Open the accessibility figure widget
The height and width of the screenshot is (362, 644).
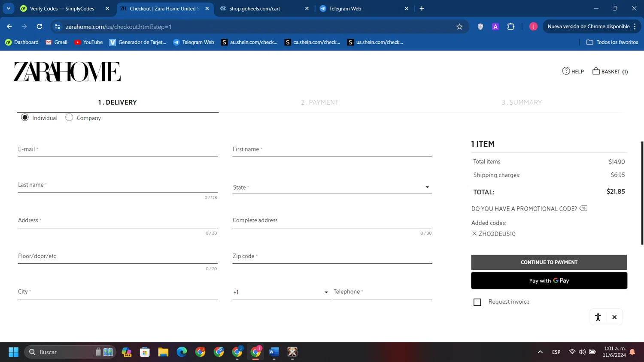click(598, 317)
